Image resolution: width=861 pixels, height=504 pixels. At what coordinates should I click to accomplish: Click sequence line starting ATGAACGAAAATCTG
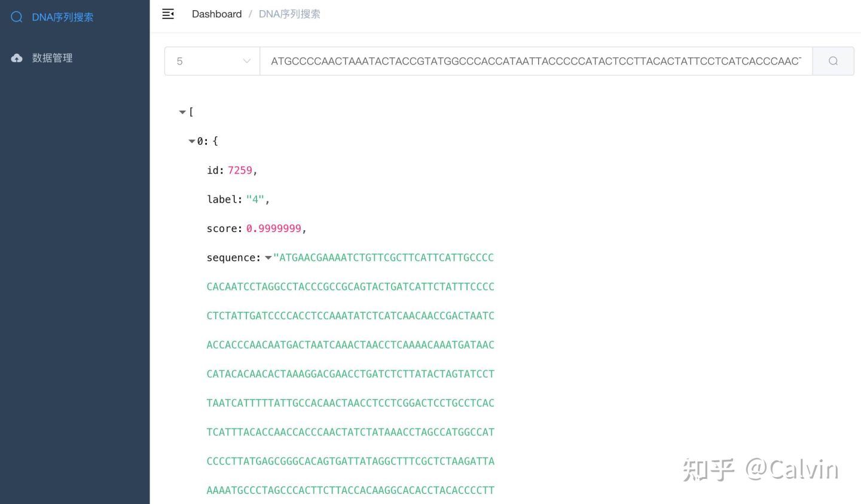[383, 258]
